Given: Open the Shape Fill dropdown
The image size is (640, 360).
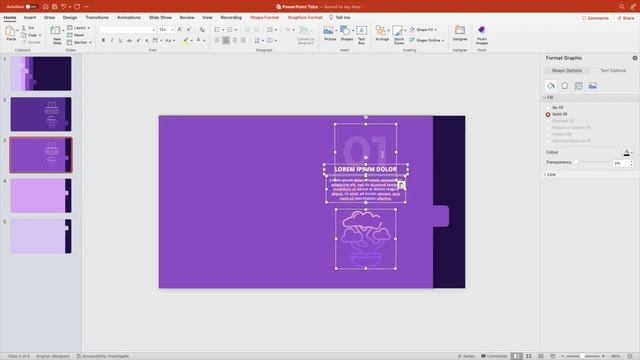Looking at the screenshot, I should 423,30.
